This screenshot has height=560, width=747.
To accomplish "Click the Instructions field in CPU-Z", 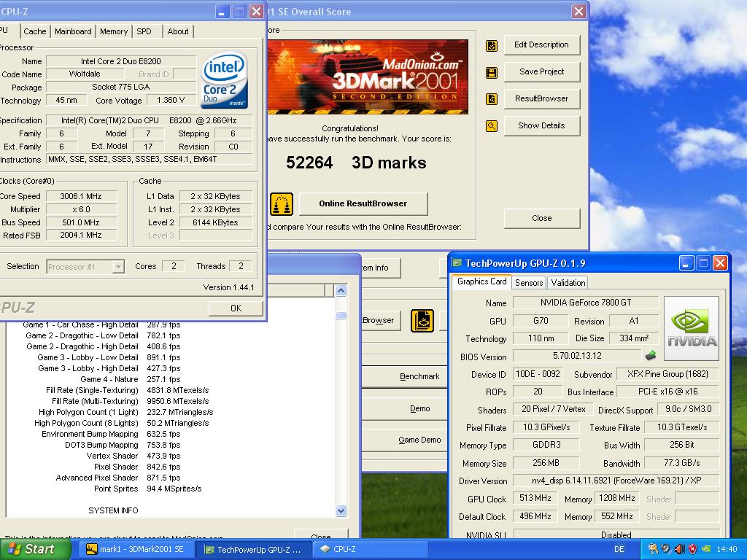I will tap(149, 160).
